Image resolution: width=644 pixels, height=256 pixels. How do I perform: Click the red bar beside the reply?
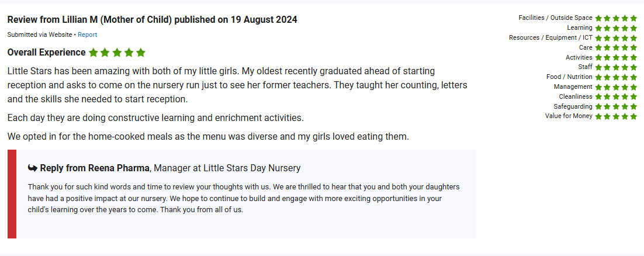[x=12, y=194]
